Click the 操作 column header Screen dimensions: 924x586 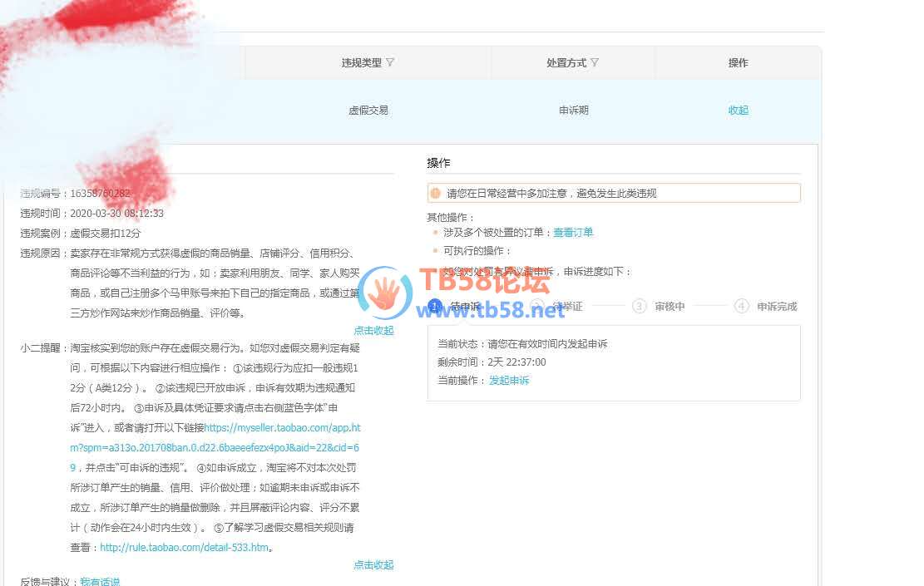pyautogui.click(x=738, y=62)
